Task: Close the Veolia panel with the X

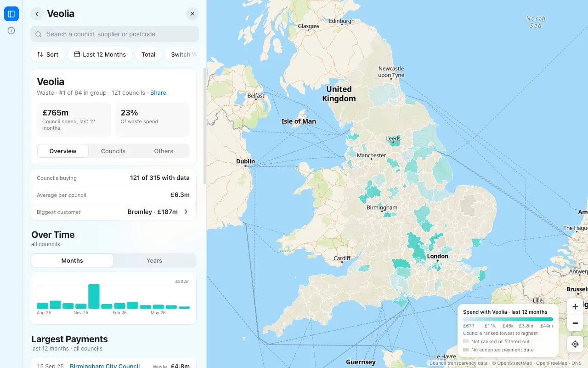Action: [x=192, y=14]
